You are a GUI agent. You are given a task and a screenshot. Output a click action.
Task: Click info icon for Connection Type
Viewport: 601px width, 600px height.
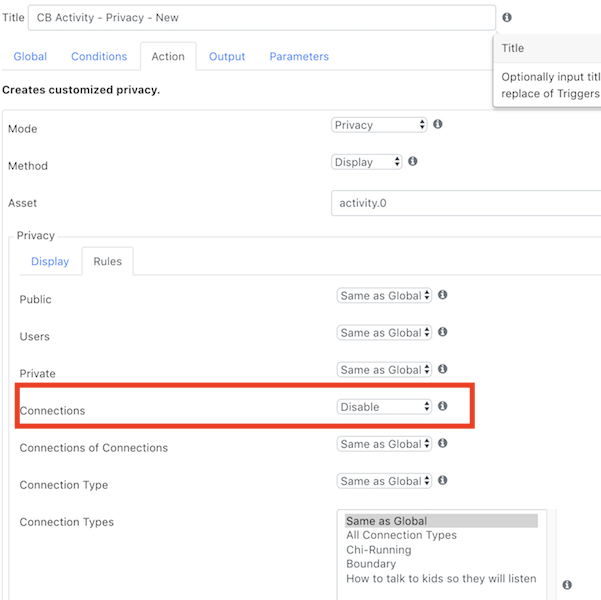point(442,480)
